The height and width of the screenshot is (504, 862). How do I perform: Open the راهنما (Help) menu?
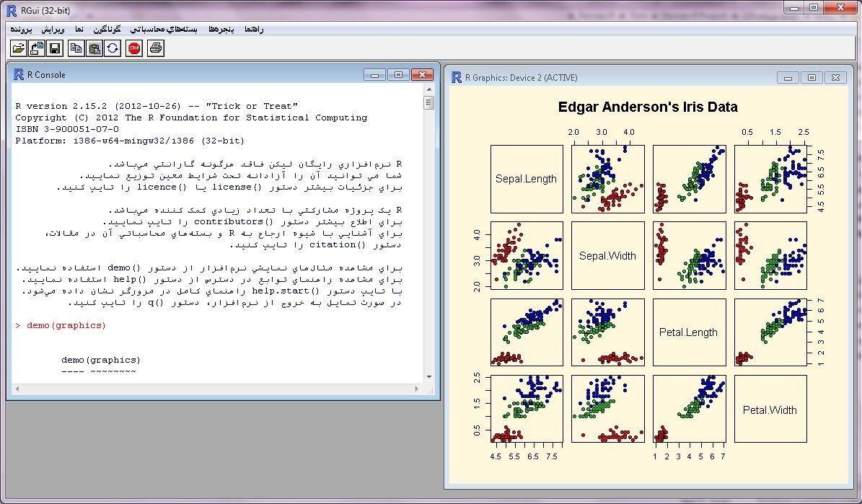(254, 30)
